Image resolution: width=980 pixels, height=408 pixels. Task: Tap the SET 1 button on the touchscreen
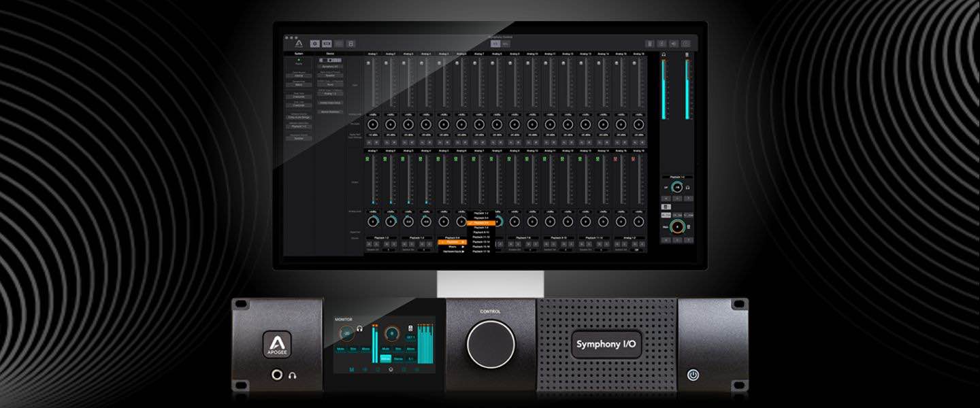(410, 337)
